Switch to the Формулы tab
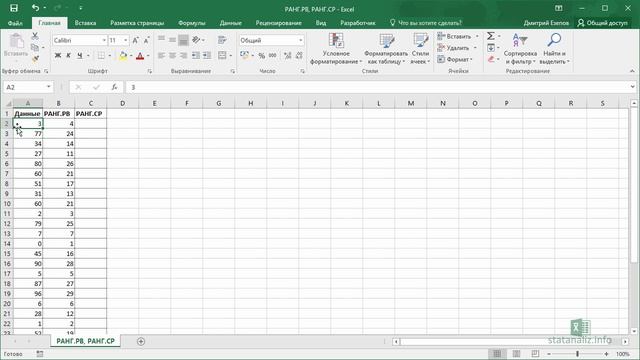The height and width of the screenshot is (360, 640). (191, 23)
